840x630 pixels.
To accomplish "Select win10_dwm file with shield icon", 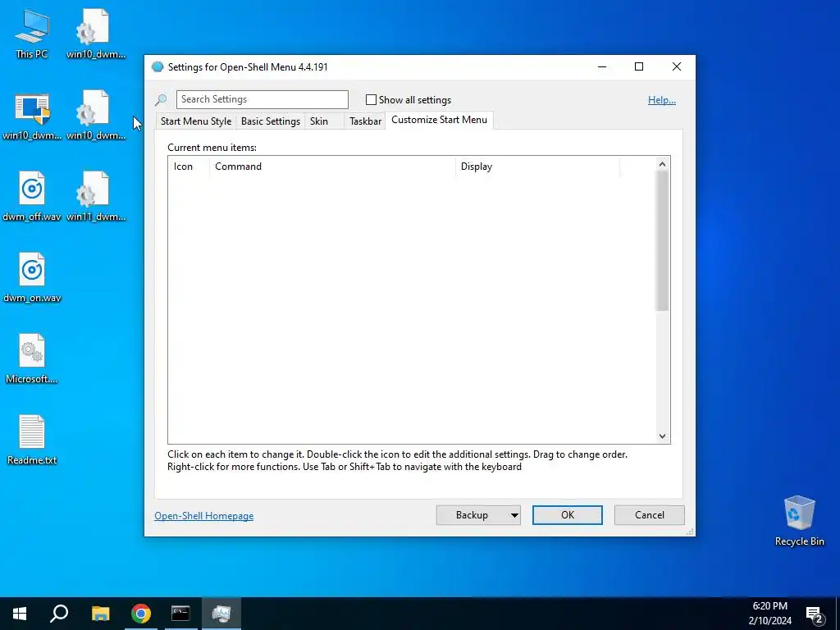I will pos(32,115).
